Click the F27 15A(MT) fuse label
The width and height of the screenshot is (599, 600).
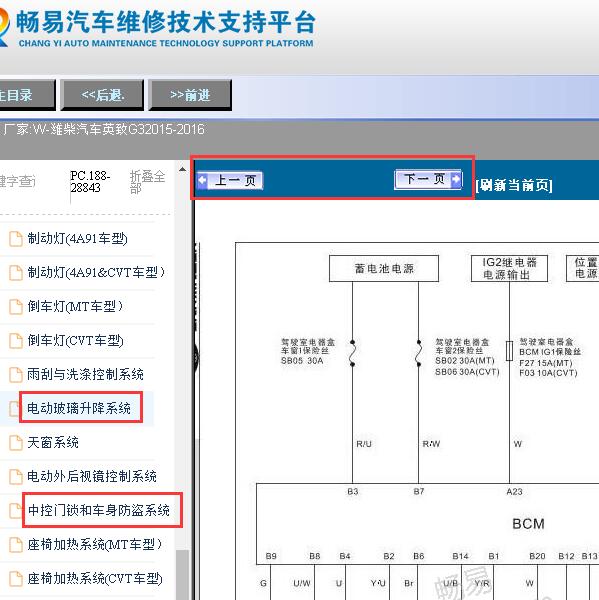[545, 363]
